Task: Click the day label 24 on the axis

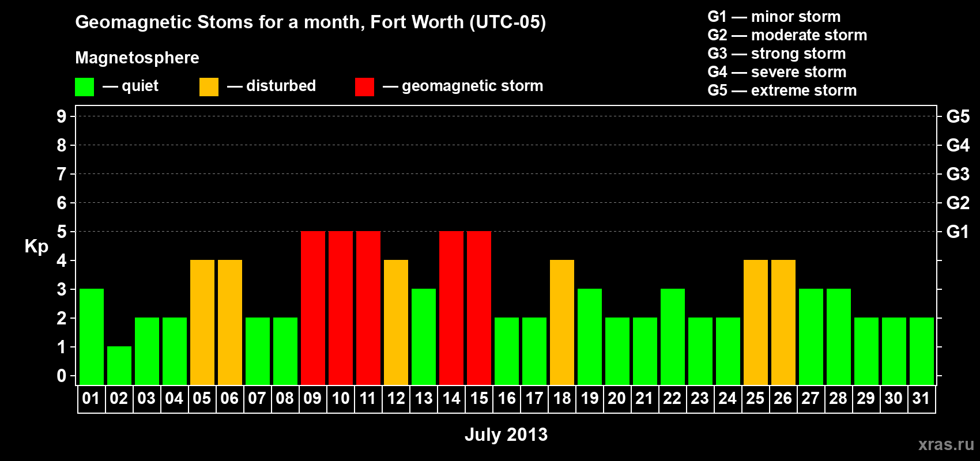Action: (x=728, y=398)
